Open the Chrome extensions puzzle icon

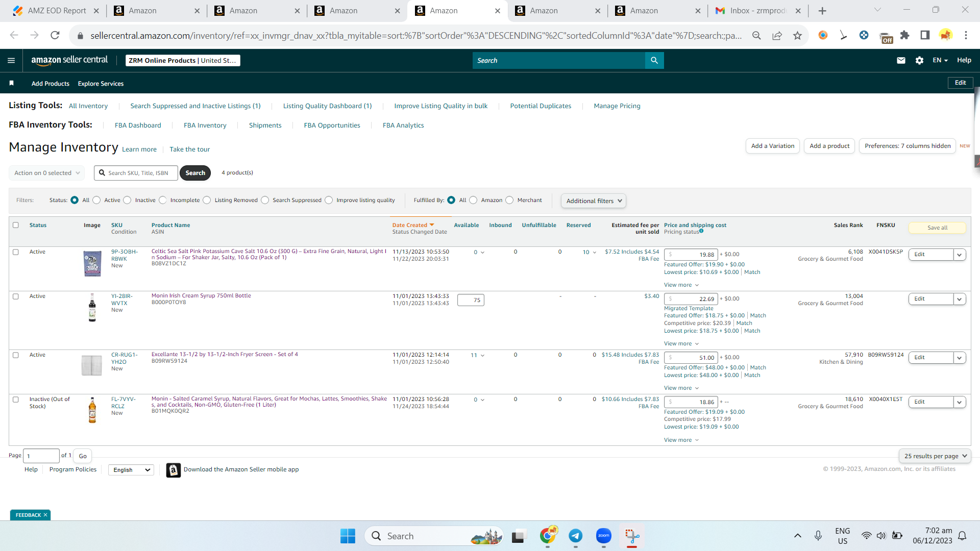click(904, 35)
